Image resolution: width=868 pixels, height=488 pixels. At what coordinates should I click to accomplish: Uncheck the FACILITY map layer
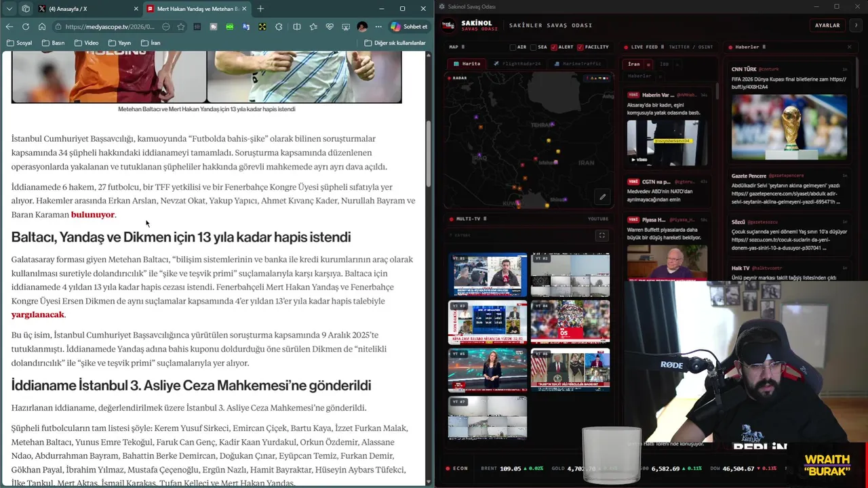[580, 47]
